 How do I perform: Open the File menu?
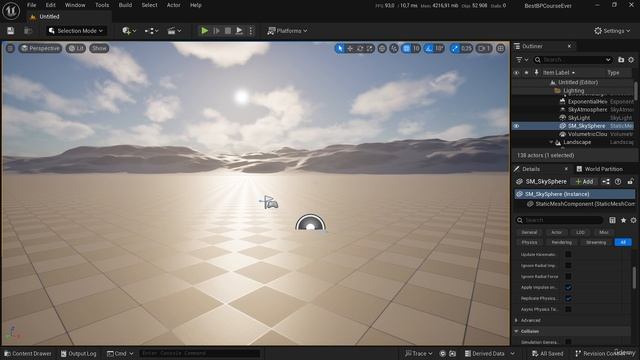coord(31,5)
